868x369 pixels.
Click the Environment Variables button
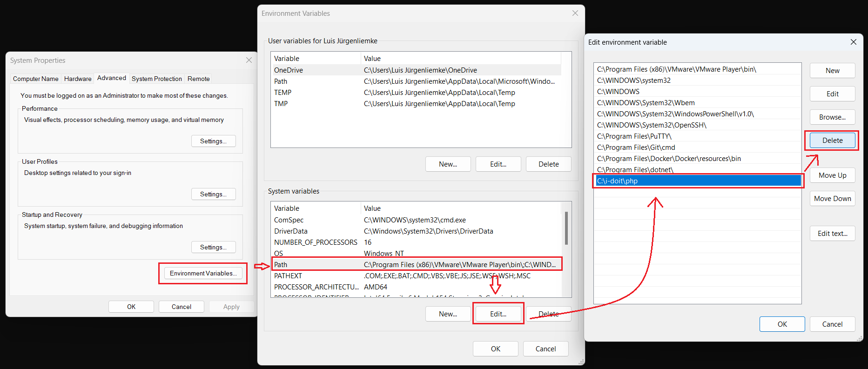[203, 273]
